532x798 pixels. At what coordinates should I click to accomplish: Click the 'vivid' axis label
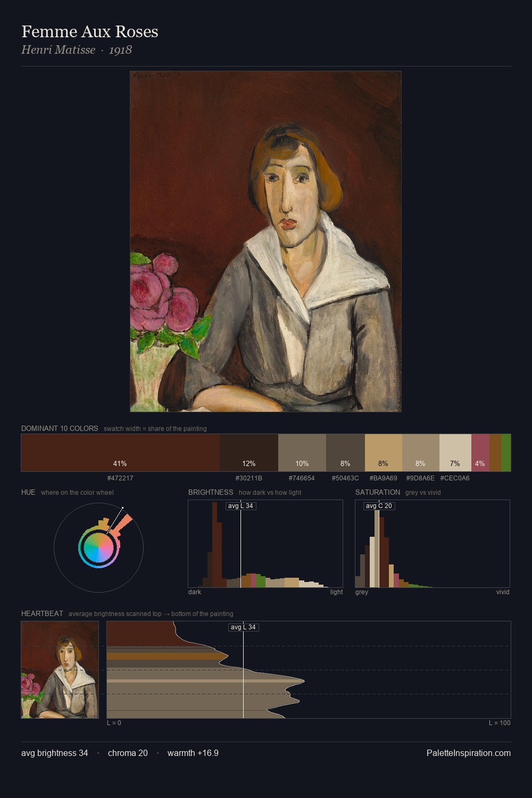point(503,592)
